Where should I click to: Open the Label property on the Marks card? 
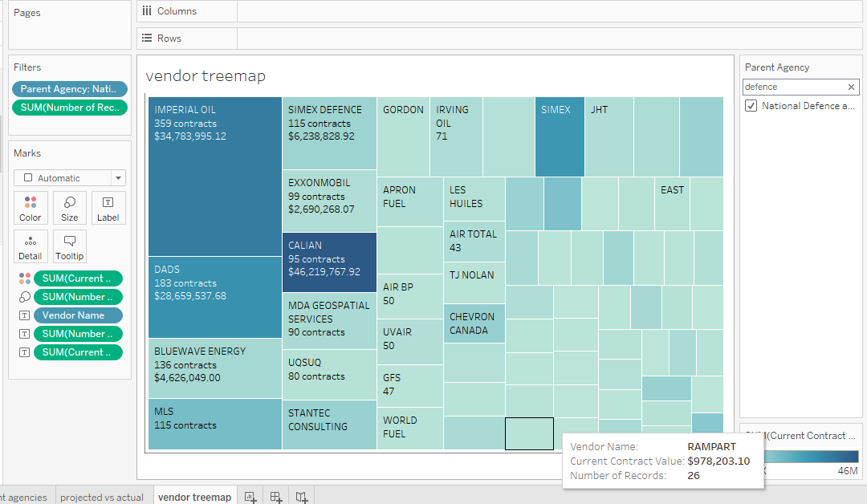click(108, 208)
